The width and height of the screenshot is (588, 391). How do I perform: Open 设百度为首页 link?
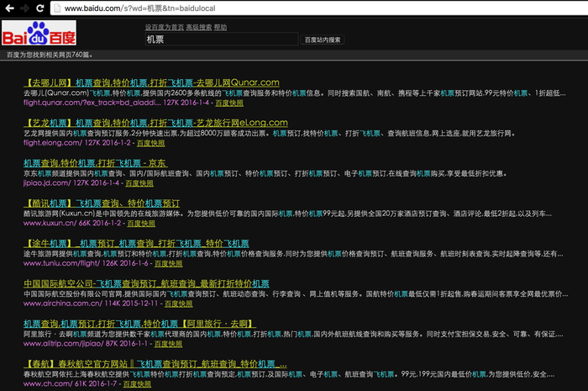pos(165,27)
